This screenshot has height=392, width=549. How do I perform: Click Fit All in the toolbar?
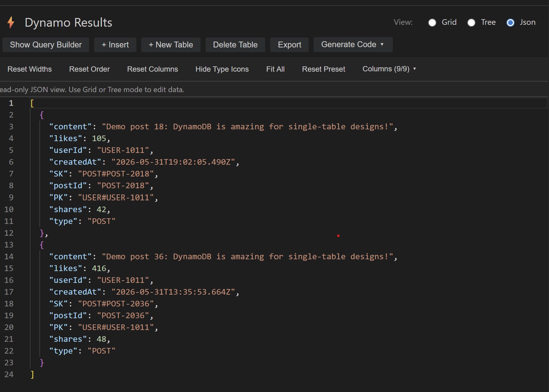[x=275, y=69]
